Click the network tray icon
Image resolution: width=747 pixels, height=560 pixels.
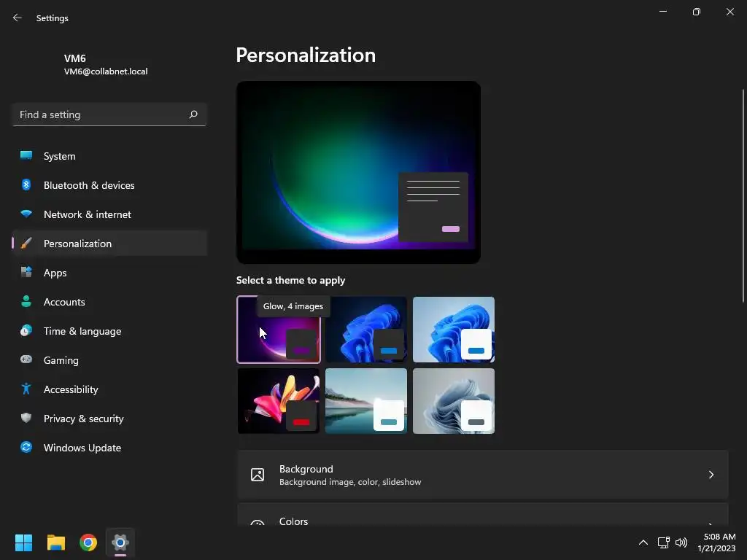(x=663, y=542)
